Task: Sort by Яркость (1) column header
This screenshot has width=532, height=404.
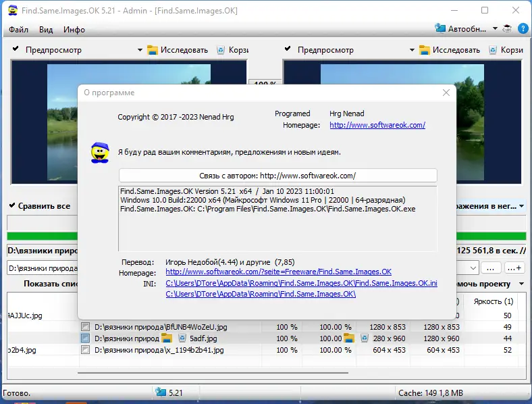Action: [494, 301]
